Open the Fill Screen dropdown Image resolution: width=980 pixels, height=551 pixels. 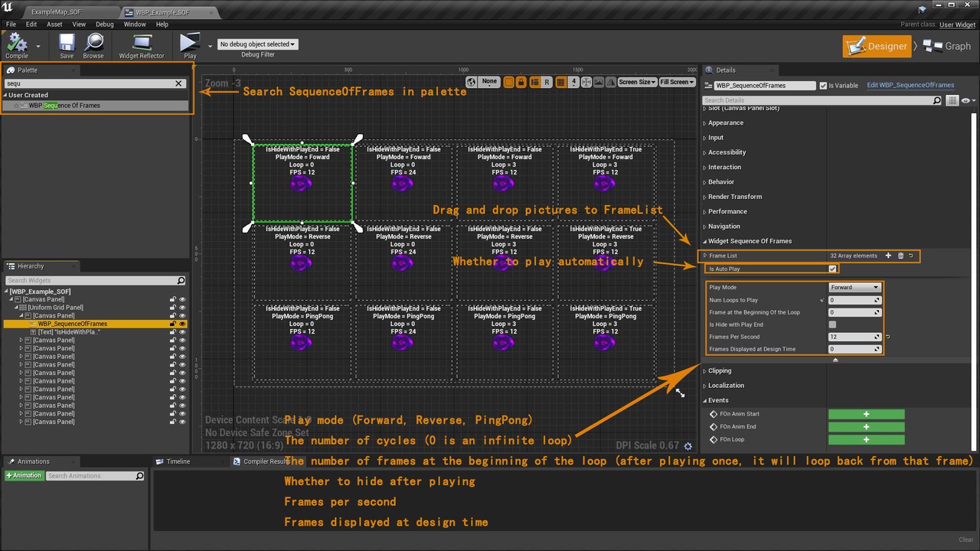(677, 82)
